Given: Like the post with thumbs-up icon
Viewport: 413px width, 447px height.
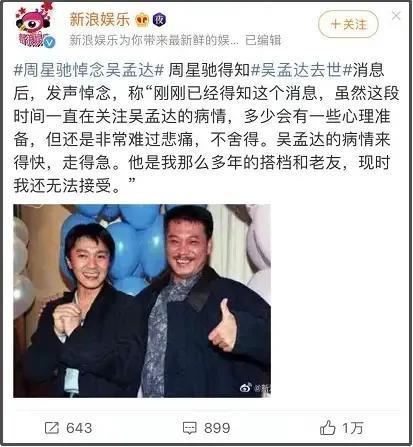Looking at the screenshot, I should click(x=328, y=428).
